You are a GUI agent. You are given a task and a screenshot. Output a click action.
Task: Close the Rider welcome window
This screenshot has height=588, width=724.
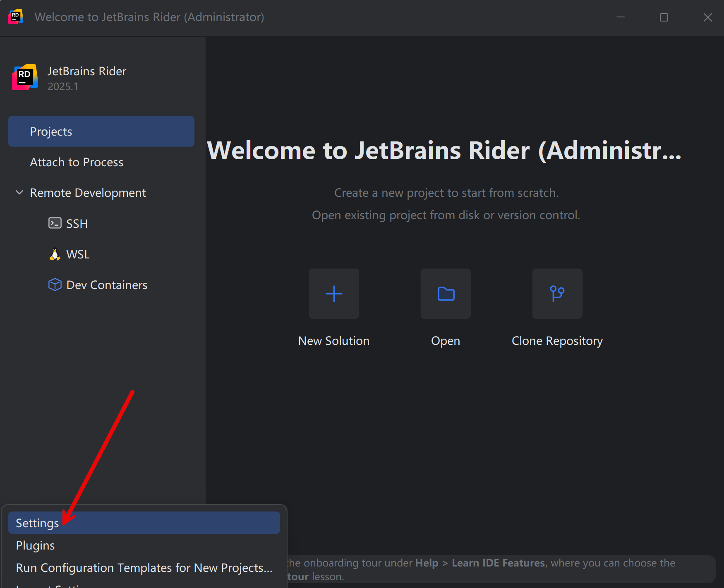pyautogui.click(x=707, y=17)
